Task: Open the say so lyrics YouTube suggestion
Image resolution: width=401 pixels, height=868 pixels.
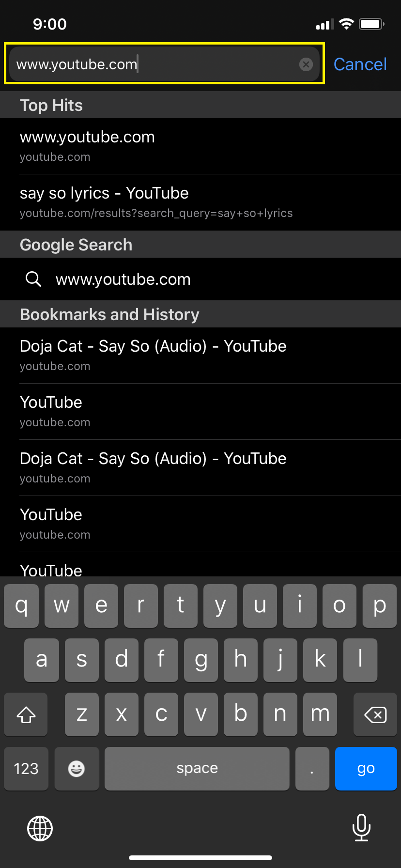Action: (155, 201)
